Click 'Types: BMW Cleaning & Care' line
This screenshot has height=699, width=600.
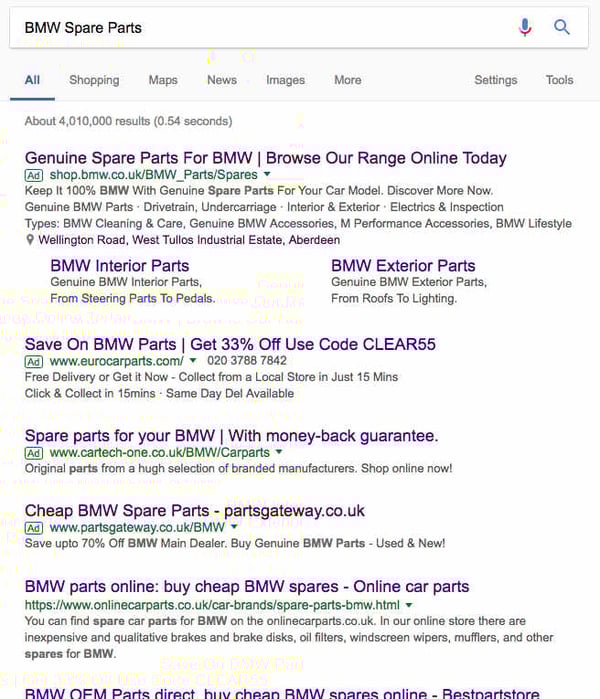click(298, 223)
